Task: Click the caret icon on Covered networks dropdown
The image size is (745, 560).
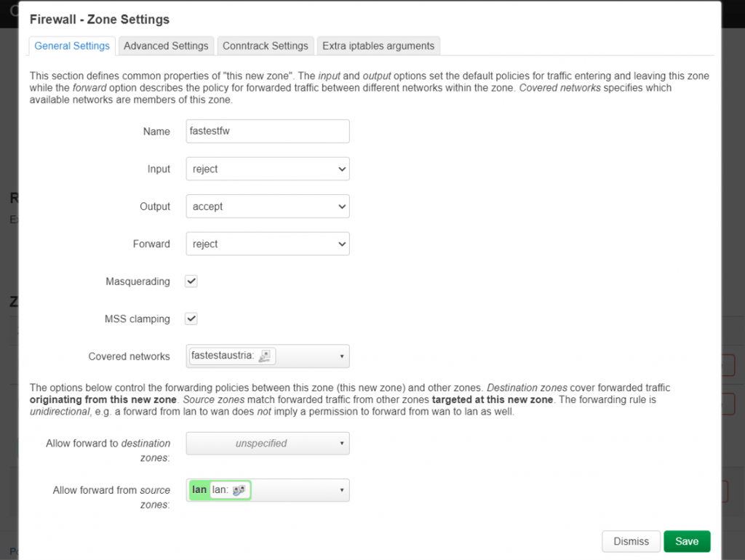Action: (341, 356)
